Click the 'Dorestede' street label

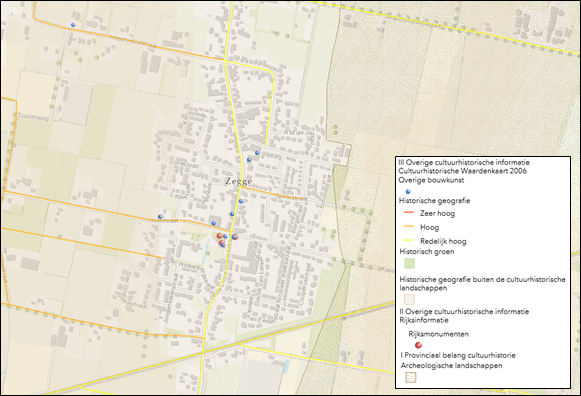click(185, 163)
